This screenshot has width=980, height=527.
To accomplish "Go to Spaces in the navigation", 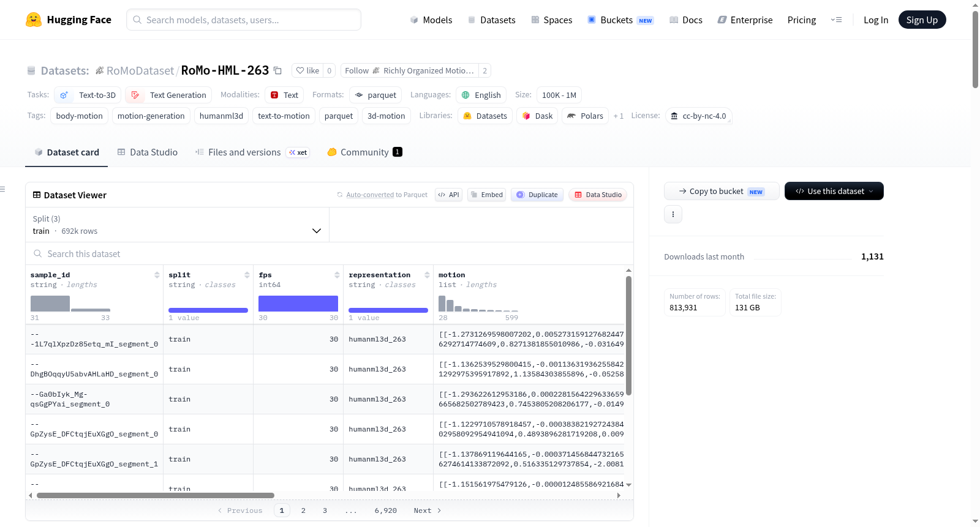I will pos(552,20).
